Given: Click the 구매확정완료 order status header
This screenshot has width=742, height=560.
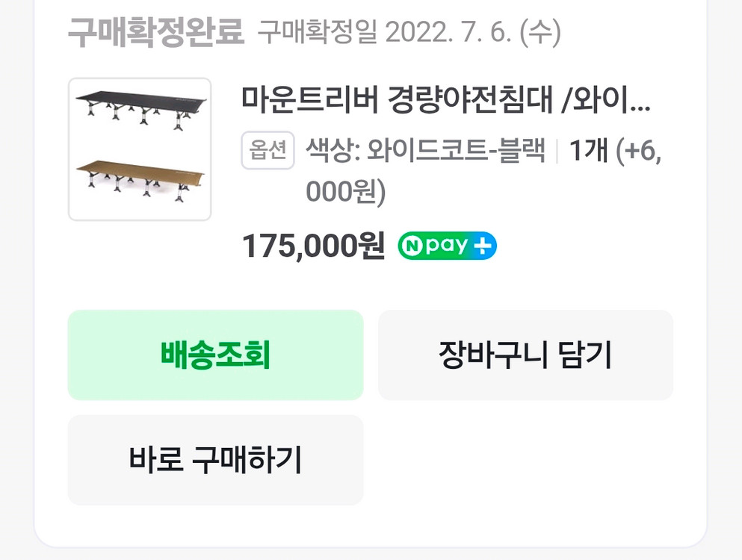Looking at the screenshot, I should coord(155,30).
